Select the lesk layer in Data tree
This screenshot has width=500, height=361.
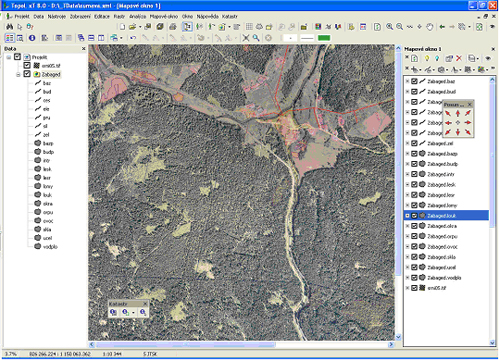click(47, 169)
